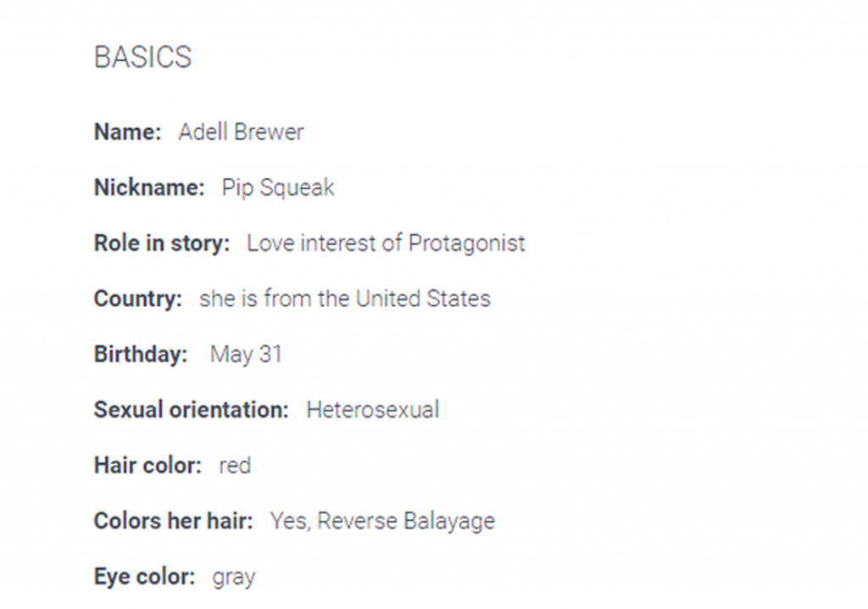Image resolution: width=868 pixels, height=609 pixels.
Task: Click she is from the United States
Action: point(345,299)
